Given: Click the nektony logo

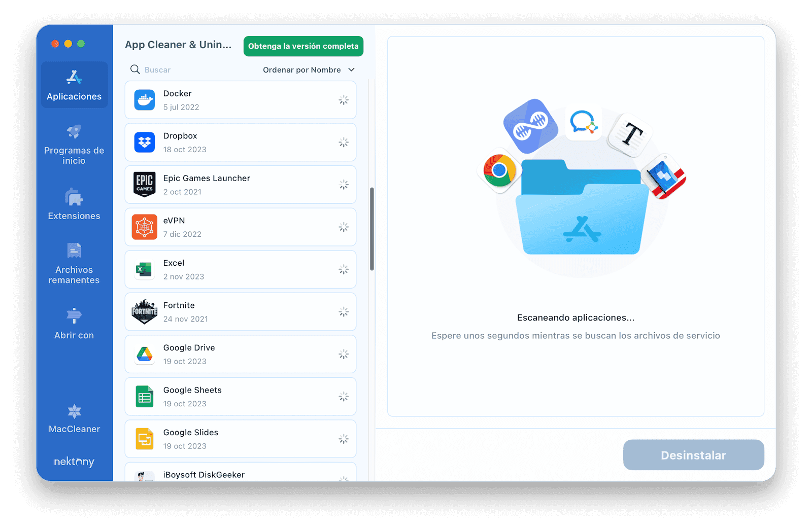Looking at the screenshot, I should pos(74,462).
